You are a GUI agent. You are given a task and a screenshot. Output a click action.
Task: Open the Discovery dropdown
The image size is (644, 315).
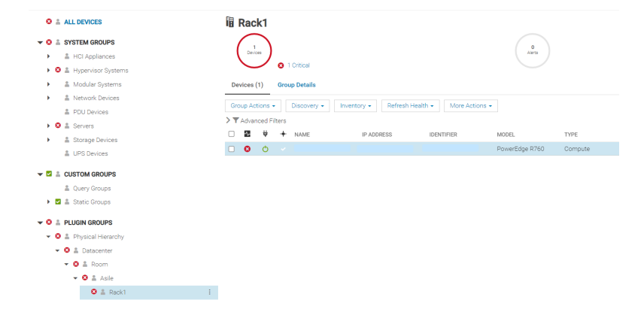click(x=308, y=105)
